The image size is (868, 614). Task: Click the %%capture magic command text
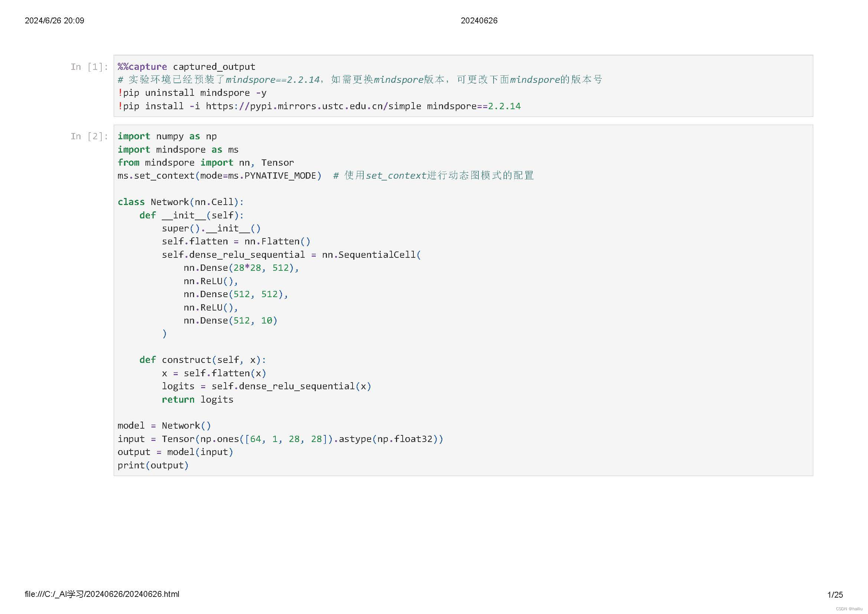point(142,67)
